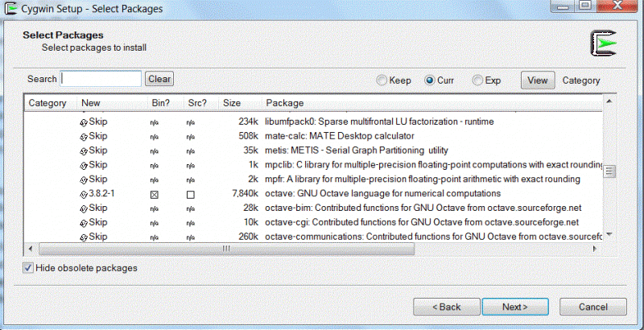This screenshot has height=330, width=644.
Task: Click the Cygwin logo in the title bar
Action: pyautogui.click(x=10, y=8)
